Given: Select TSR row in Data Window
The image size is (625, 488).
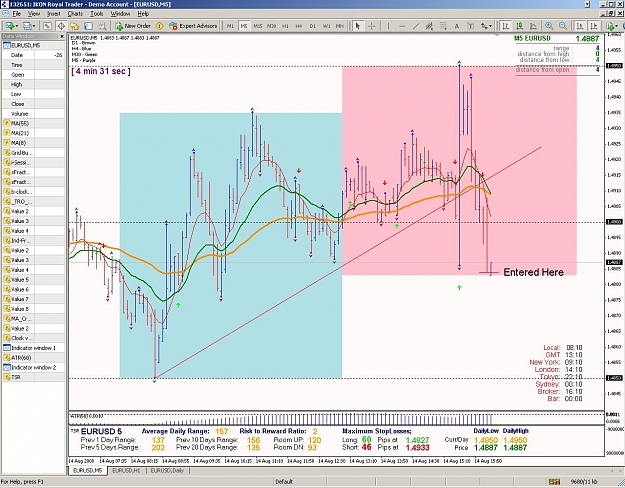Looking at the screenshot, I should pos(33,377).
